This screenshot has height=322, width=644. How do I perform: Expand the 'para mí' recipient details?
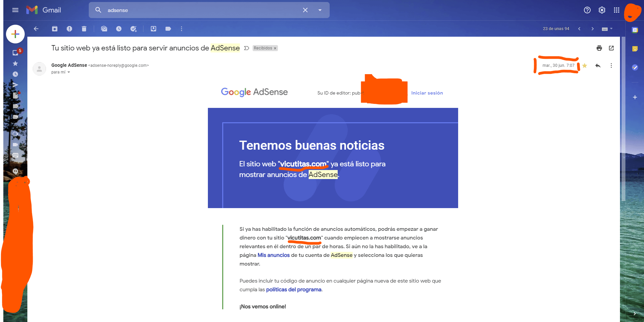pyautogui.click(x=69, y=72)
